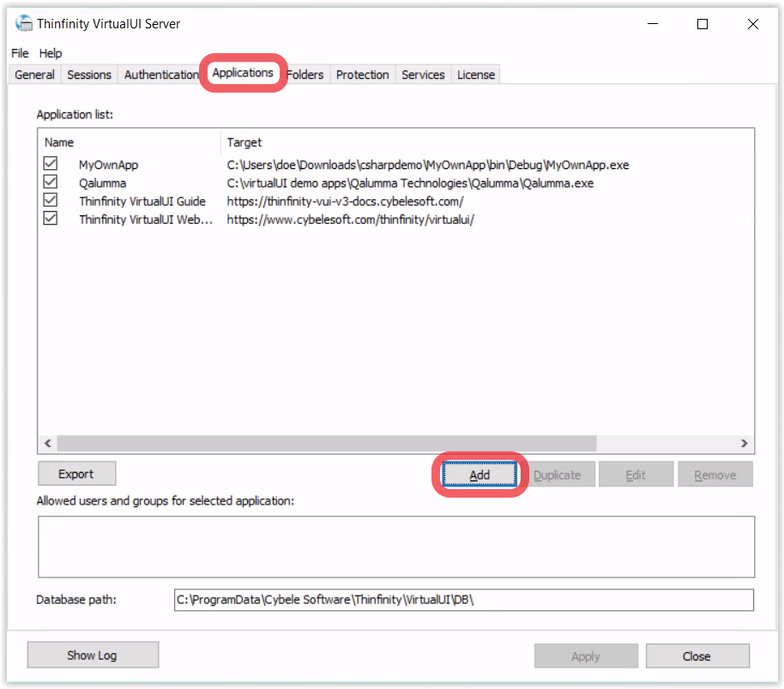The image size is (784, 689).
Task: Maximize the VirtualUI Server window
Action: [703, 23]
